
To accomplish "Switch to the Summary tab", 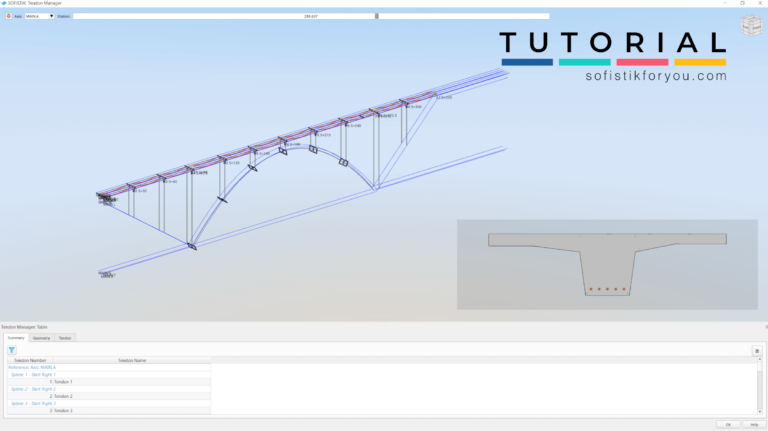I will click(16, 338).
